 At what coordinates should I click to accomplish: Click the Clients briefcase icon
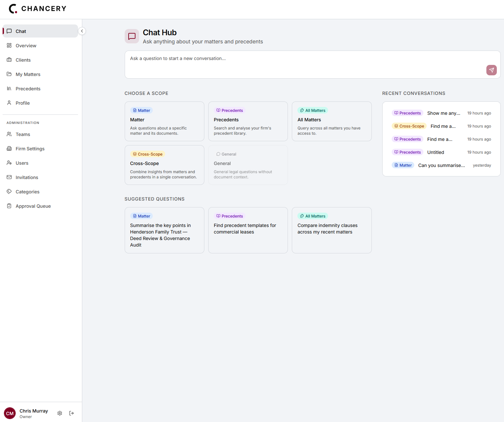(9, 60)
